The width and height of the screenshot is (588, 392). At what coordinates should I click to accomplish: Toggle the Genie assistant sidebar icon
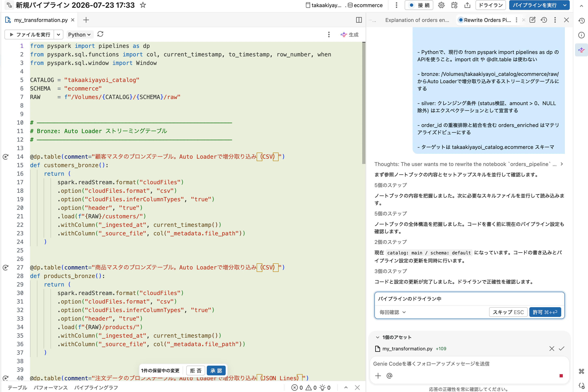coord(582,50)
